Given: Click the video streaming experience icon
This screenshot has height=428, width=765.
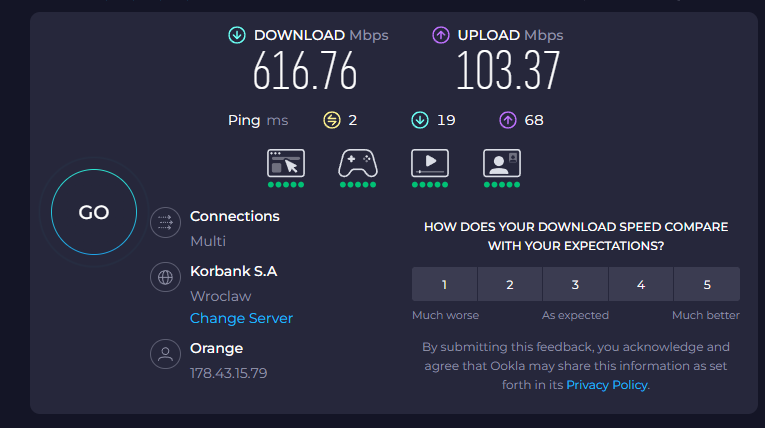Looking at the screenshot, I should point(430,163).
